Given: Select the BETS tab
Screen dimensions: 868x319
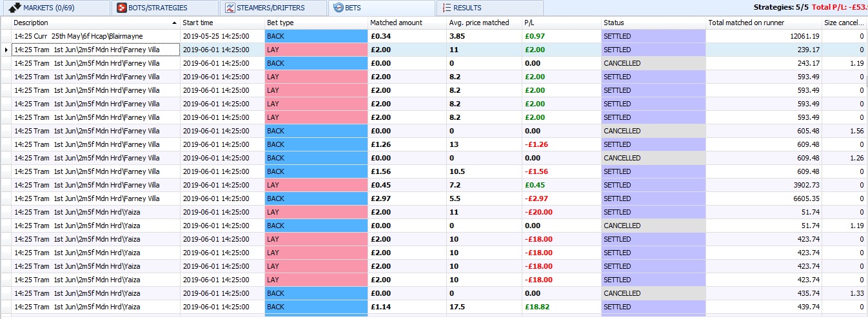Looking at the screenshot, I should 381,8.
